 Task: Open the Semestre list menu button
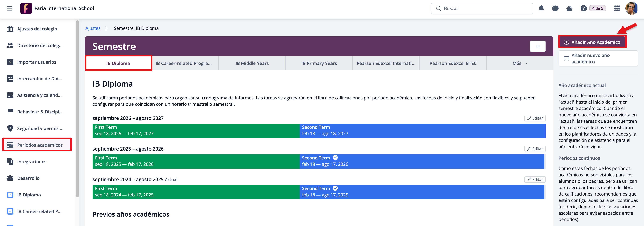(x=537, y=46)
